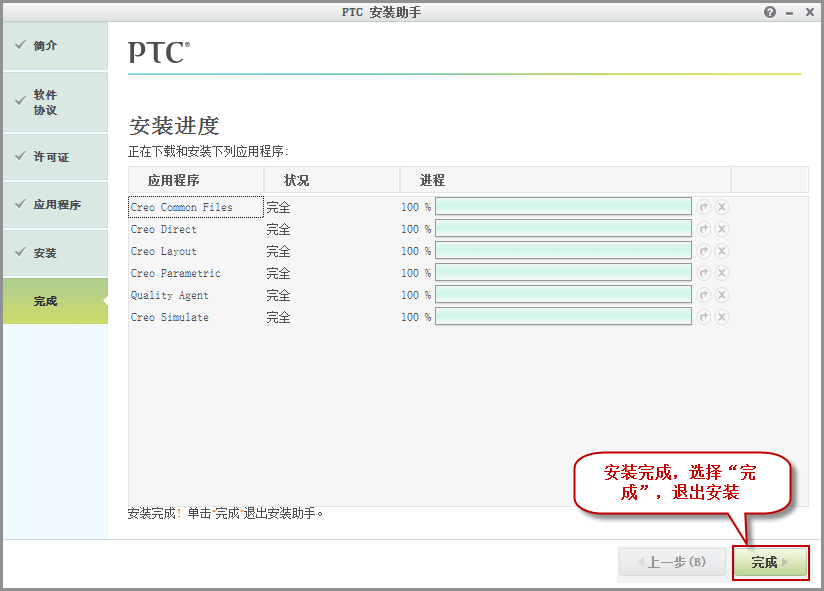Go to the 安装 step in sidebar
824x591 pixels.
click(55, 253)
